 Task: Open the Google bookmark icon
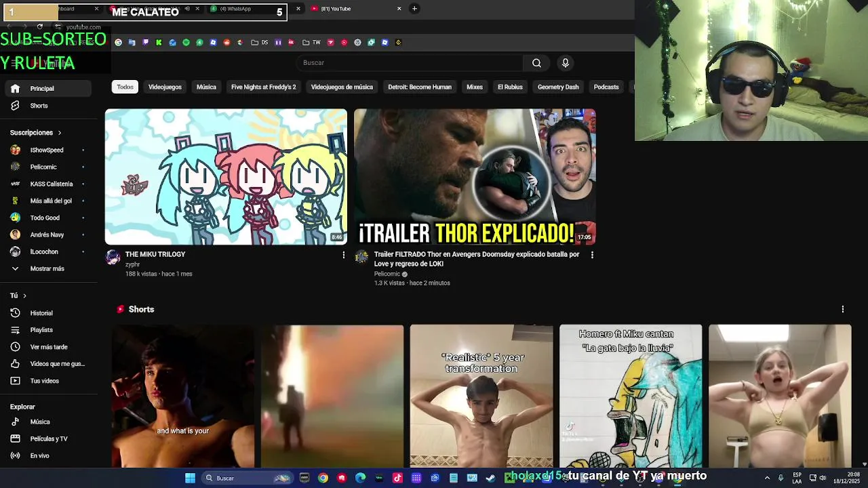coord(118,42)
